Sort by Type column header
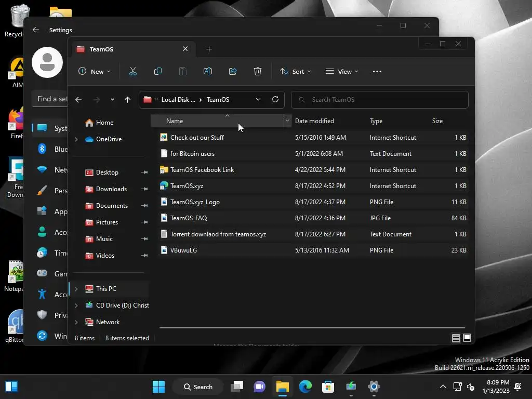Screen dimensions: 532x399 [x=376, y=121]
